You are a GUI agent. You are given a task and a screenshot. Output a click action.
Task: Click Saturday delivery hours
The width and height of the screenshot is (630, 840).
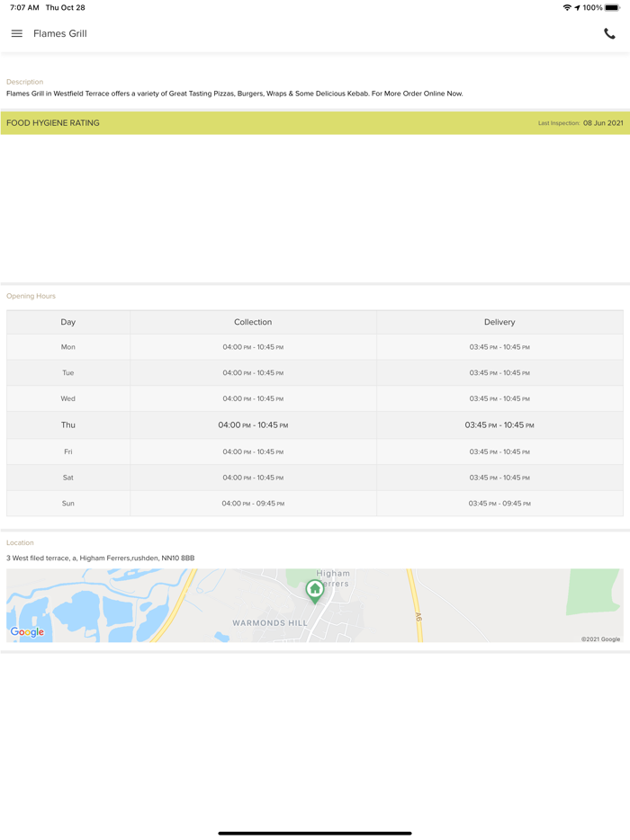point(499,478)
